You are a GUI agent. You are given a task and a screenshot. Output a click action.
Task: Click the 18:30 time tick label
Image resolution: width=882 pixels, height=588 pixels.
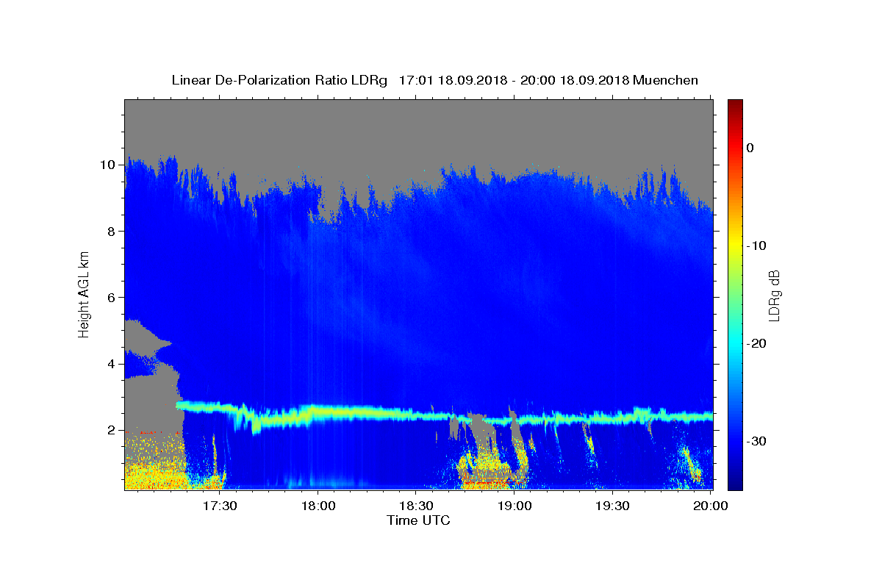(x=416, y=506)
